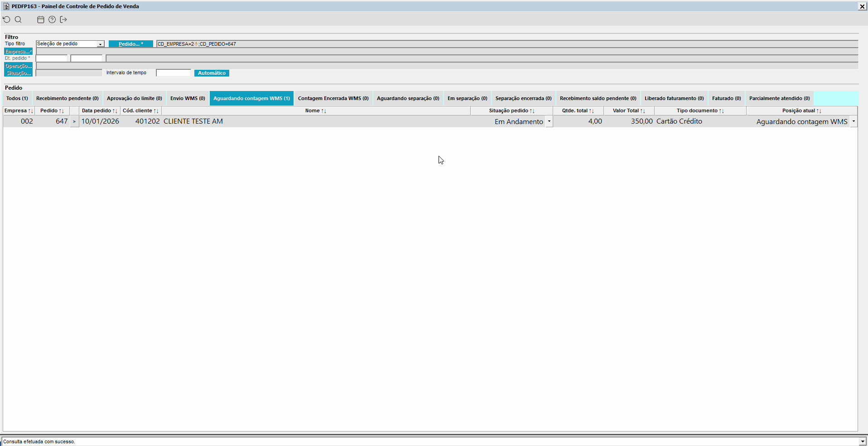Sort by the Qtde. total column header
This screenshot has height=446, width=868.
[578, 111]
